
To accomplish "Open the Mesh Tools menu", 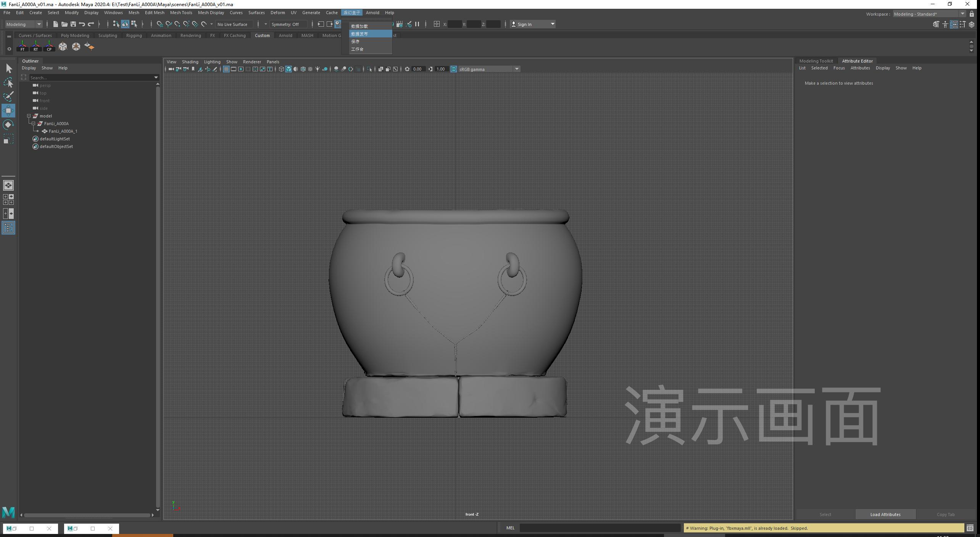I will 181,13.
